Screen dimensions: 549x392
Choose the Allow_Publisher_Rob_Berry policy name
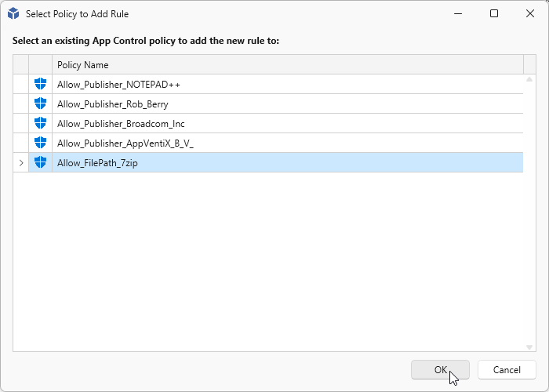(112, 103)
